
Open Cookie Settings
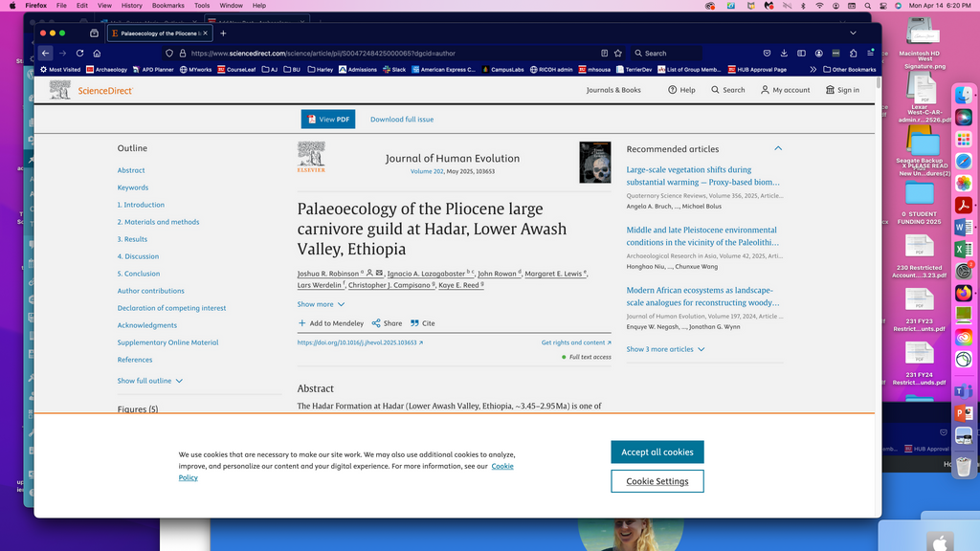click(657, 481)
